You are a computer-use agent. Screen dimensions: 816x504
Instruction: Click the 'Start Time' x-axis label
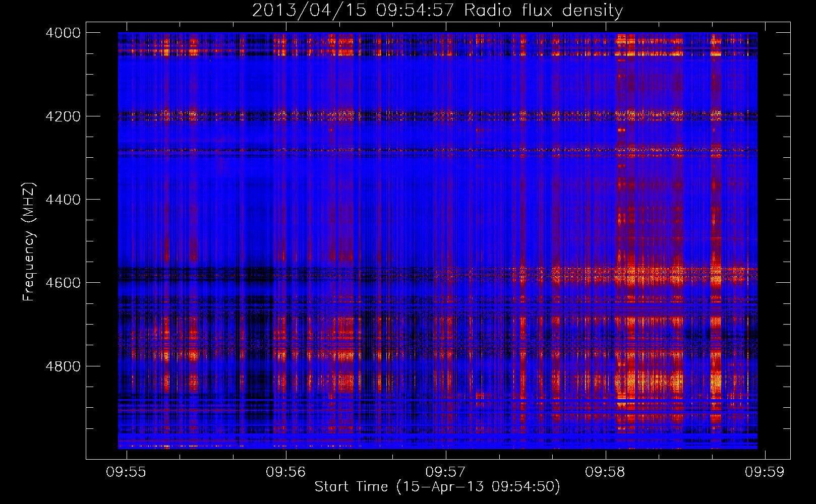tap(437, 487)
